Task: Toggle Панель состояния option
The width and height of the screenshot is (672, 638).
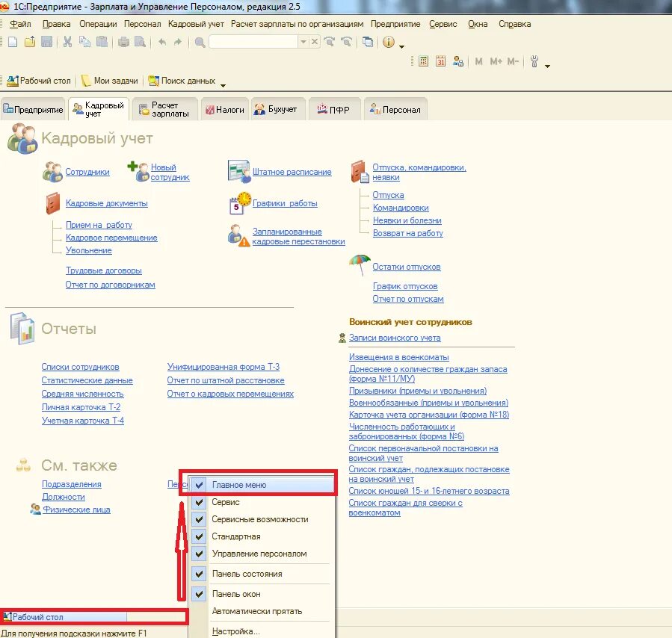Action: pos(199,574)
